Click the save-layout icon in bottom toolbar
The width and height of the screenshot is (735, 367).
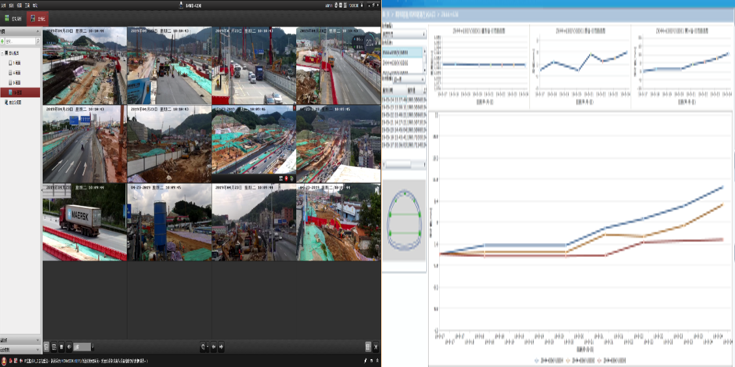pyautogui.click(x=54, y=347)
